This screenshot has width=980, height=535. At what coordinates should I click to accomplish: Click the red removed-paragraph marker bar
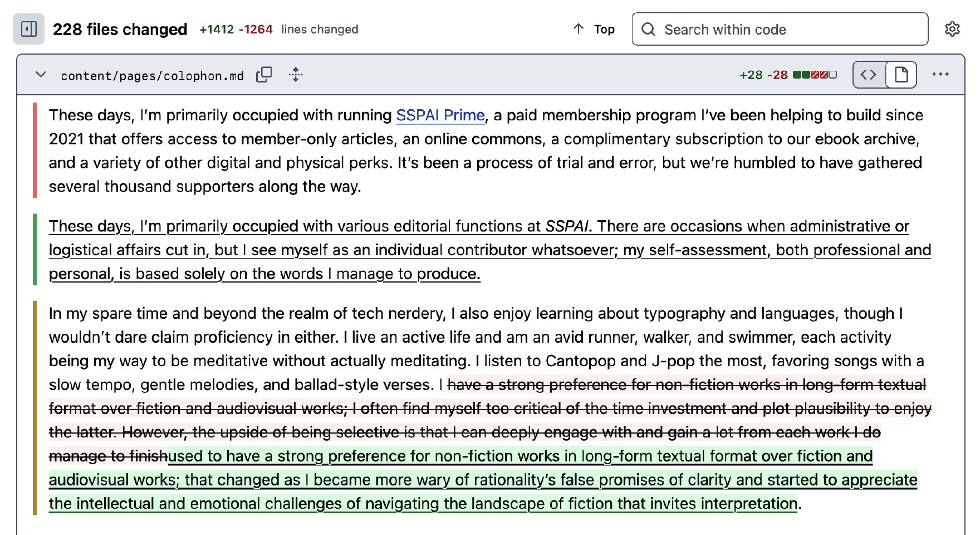[x=35, y=150]
